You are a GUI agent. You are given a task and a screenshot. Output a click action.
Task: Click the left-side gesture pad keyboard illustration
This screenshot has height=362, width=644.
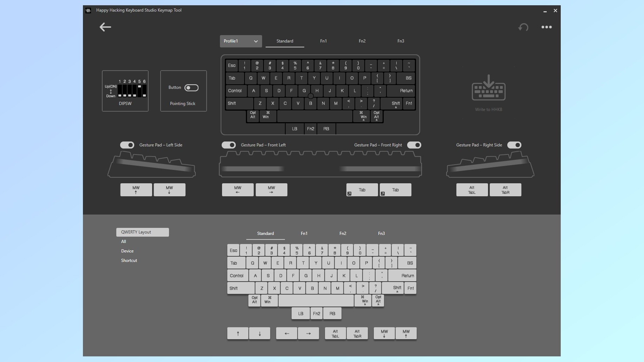tap(151, 164)
